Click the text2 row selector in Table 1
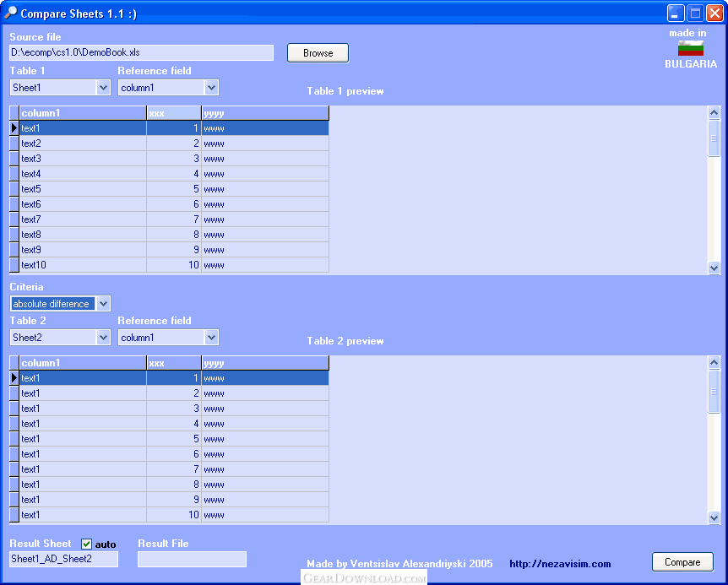This screenshot has width=728, height=585. point(14,144)
